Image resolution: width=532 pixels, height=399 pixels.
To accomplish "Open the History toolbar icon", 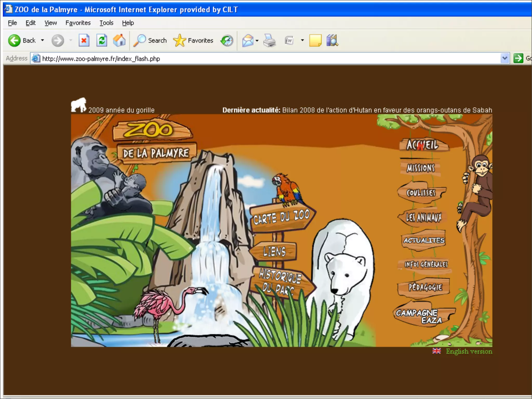I will [x=227, y=41].
